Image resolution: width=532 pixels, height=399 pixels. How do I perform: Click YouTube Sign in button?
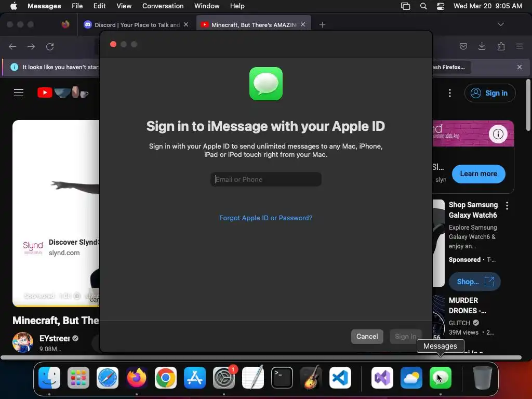coord(490,93)
